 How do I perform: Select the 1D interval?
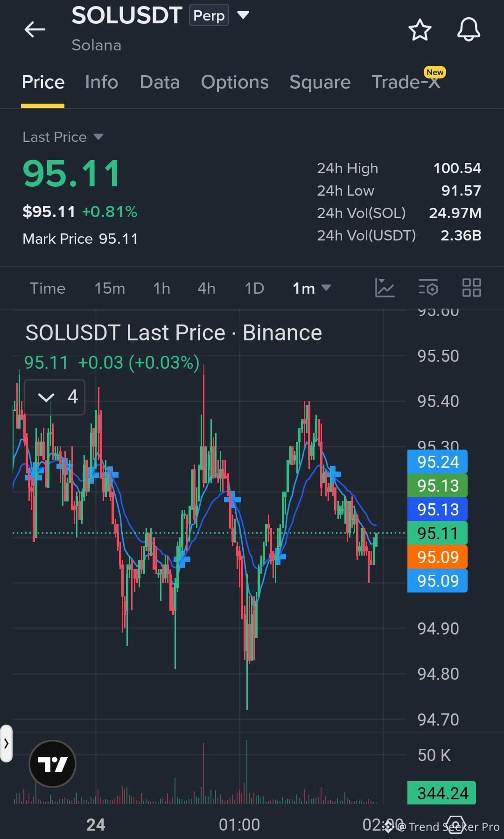coord(254,288)
